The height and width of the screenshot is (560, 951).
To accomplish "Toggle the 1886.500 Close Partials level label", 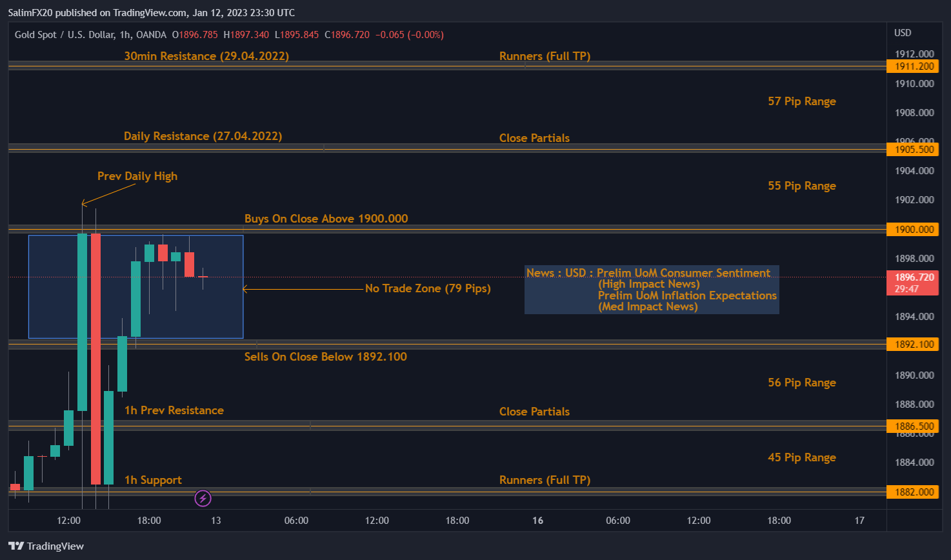I will point(912,426).
